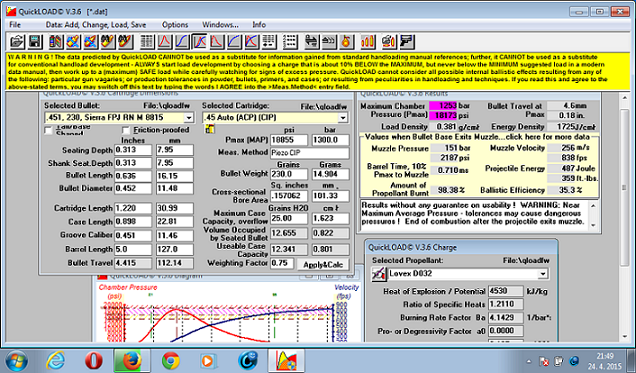Click the Pmax (MAP) psi field
Screen dimensions: 636x373
[x=289, y=140]
